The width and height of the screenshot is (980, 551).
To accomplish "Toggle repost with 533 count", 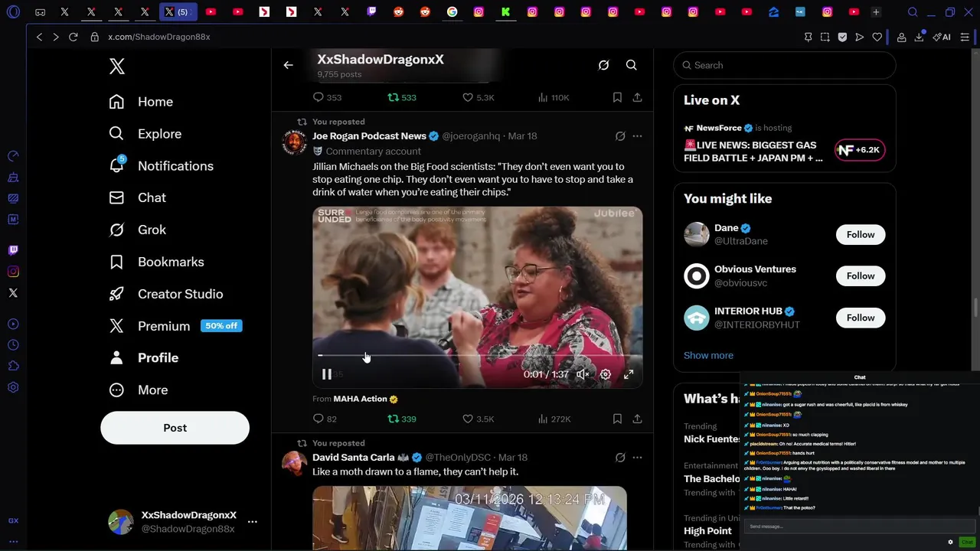I will click(401, 97).
